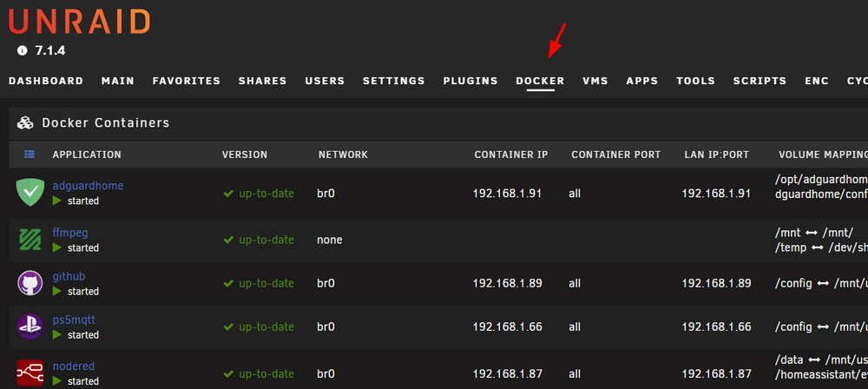Click LAN IP 192.168.1.91
Image resolution: width=868 pixels, height=389 pixels.
tap(716, 194)
